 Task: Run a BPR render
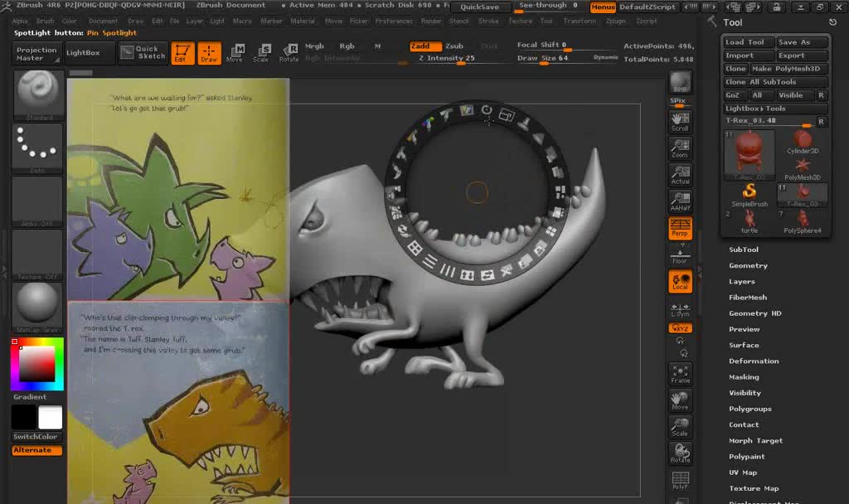point(680,83)
